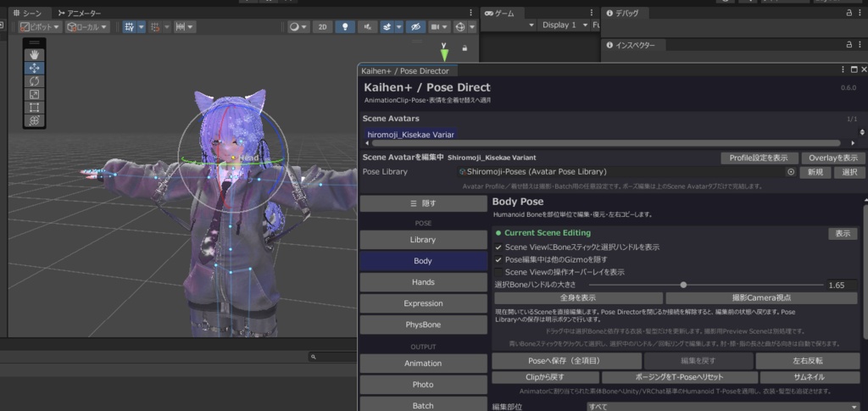Open the Library pose section

[x=424, y=240]
